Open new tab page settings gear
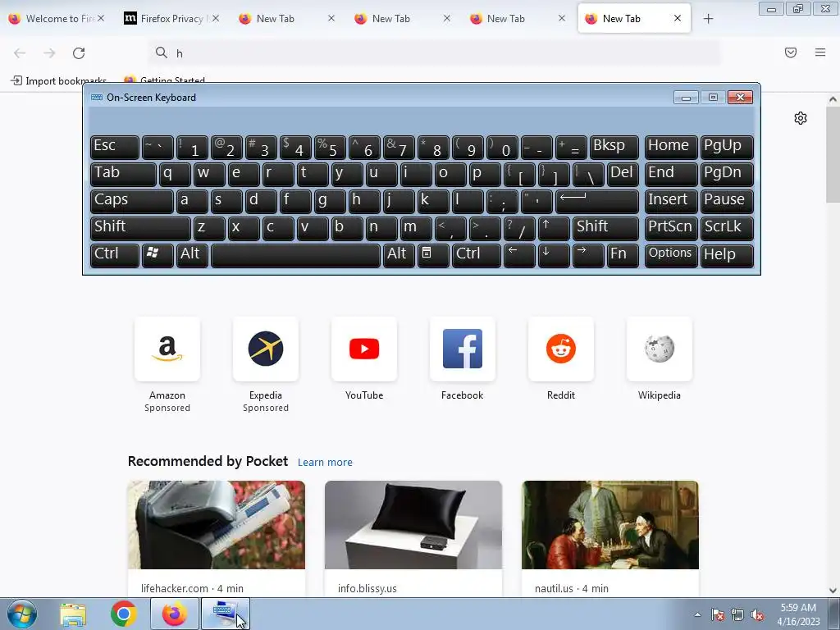Image resolution: width=840 pixels, height=630 pixels. pyautogui.click(x=801, y=118)
